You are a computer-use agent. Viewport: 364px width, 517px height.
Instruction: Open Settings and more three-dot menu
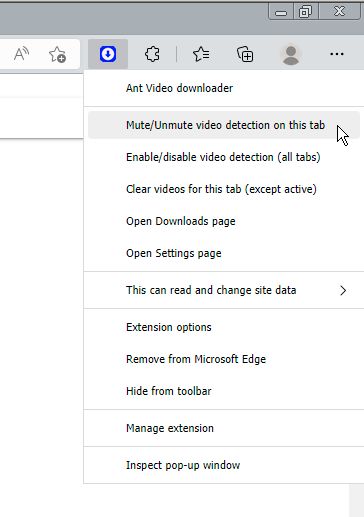point(337,54)
